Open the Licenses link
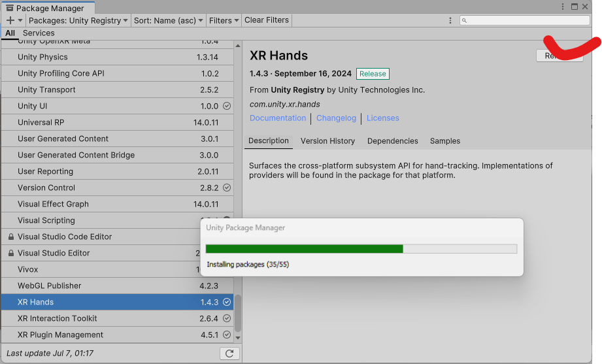 pos(383,118)
